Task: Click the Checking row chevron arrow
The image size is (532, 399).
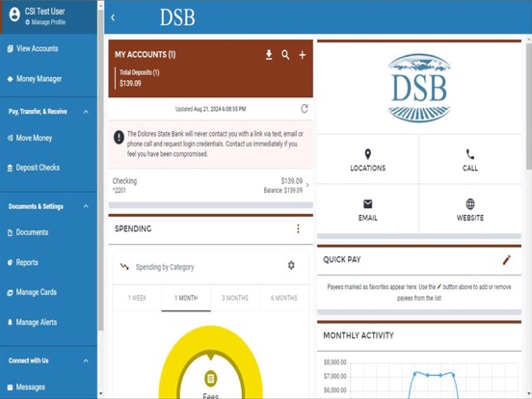Action: point(307,185)
